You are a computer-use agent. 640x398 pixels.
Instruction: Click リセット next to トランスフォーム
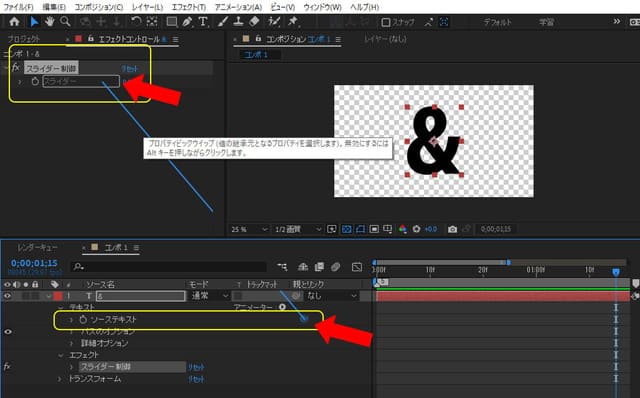coord(196,379)
